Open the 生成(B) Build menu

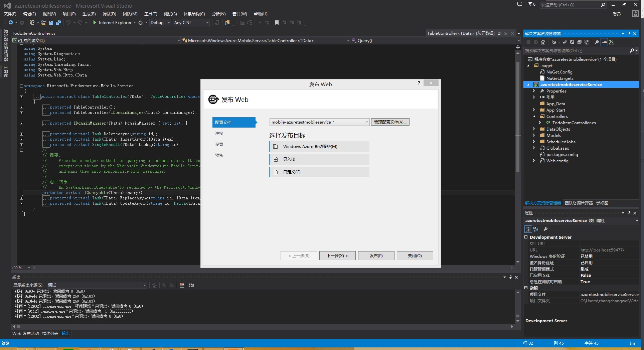click(89, 14)
